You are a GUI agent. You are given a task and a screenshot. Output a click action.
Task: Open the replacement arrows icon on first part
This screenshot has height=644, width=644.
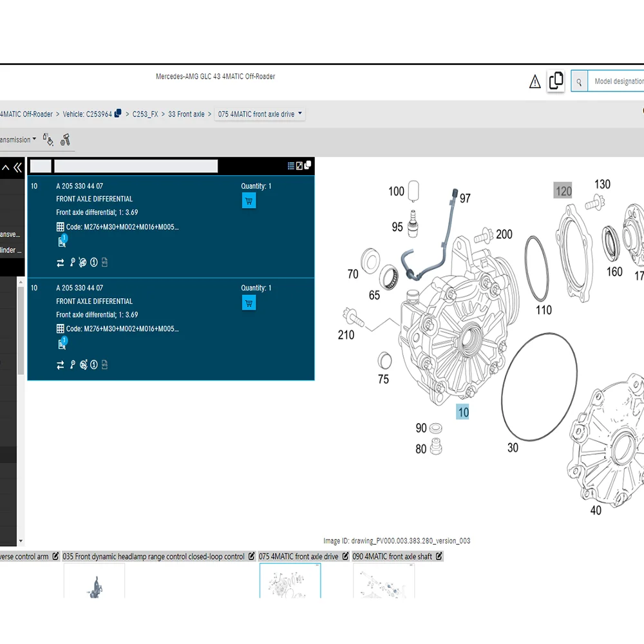61,263
